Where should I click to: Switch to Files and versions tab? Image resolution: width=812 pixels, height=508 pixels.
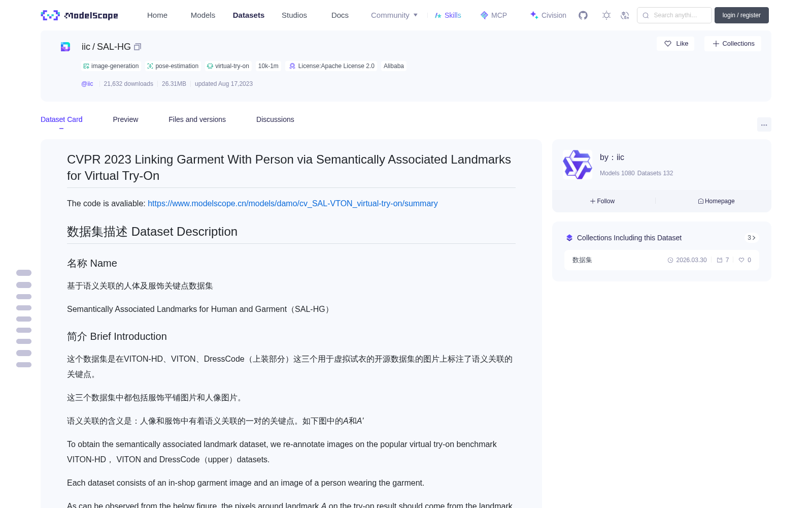click(x=197, y=119)
